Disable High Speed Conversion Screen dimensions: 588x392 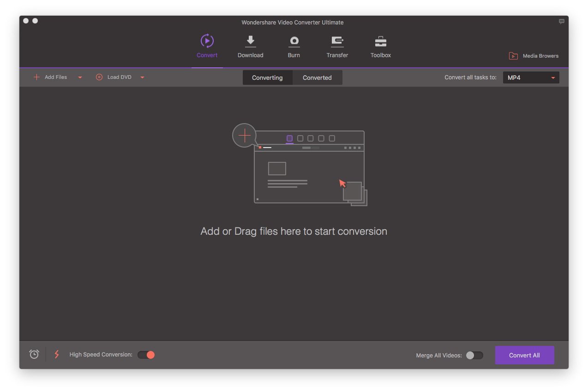(x=146, y=354)
